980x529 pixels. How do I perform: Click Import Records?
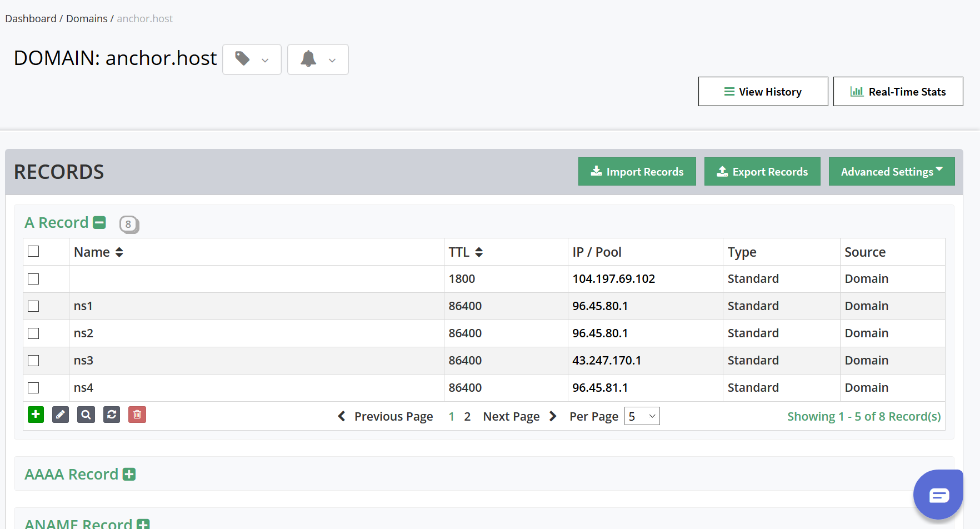click(x=637, y=172)
